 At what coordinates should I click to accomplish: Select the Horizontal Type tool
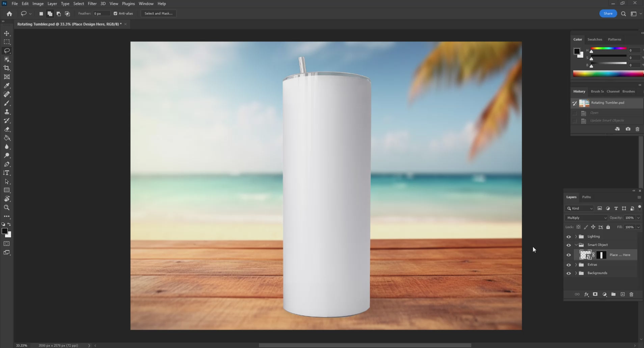[7, 173]
